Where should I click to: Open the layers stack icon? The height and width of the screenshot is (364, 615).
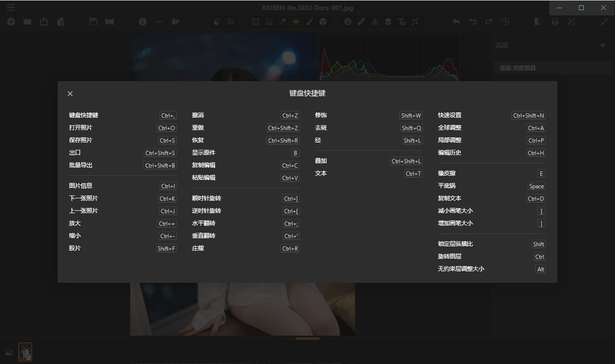pos(388,22)
